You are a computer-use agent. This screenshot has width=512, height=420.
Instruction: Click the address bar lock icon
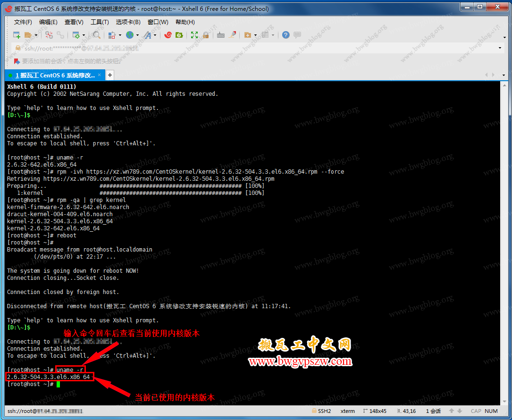[x=18, y=48]
